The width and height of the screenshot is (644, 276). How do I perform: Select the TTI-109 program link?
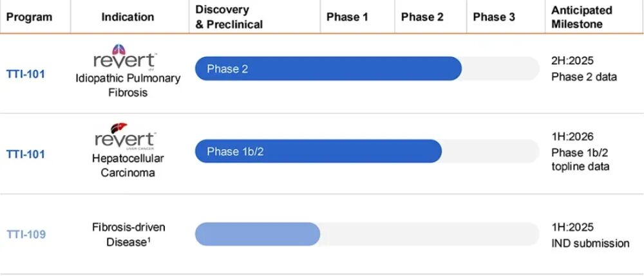pyautogui.click(x=26, y=234)
